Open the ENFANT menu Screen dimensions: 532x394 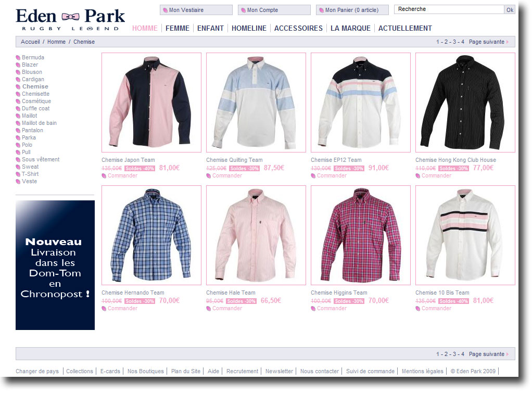click(210, 28)
